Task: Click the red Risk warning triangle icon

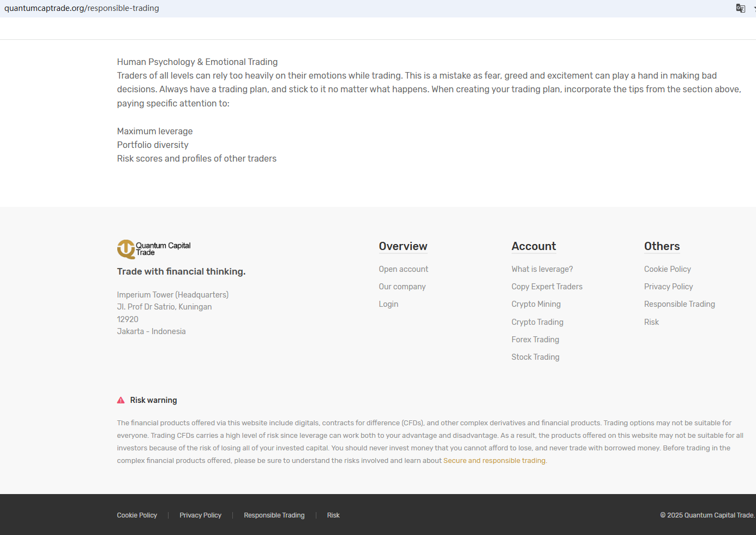Action: (121, 400)
